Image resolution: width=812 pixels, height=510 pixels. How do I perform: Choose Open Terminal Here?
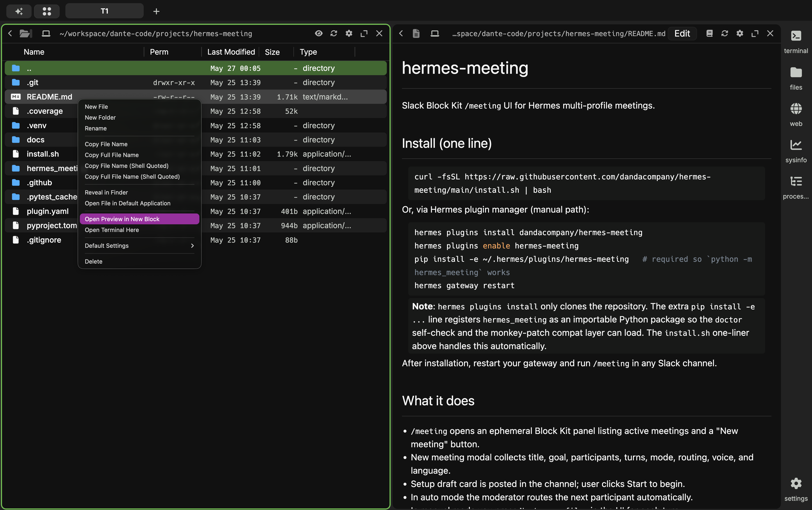(x=140, y=230)
